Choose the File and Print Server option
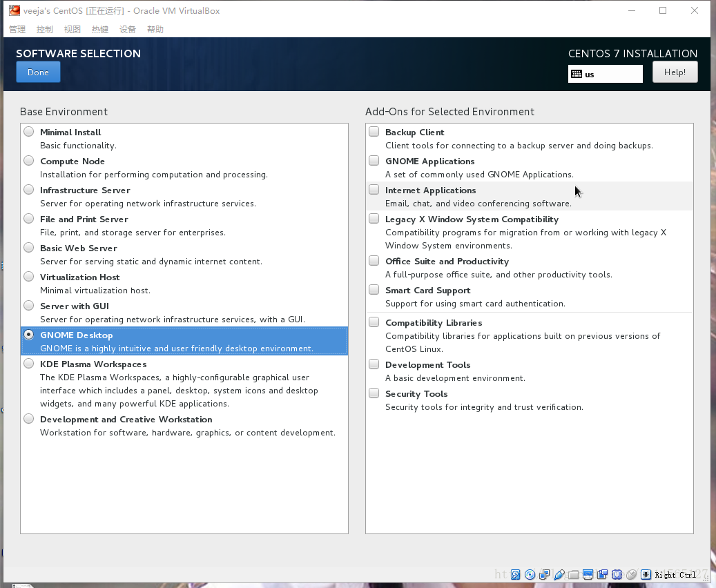 click(29, 219)
